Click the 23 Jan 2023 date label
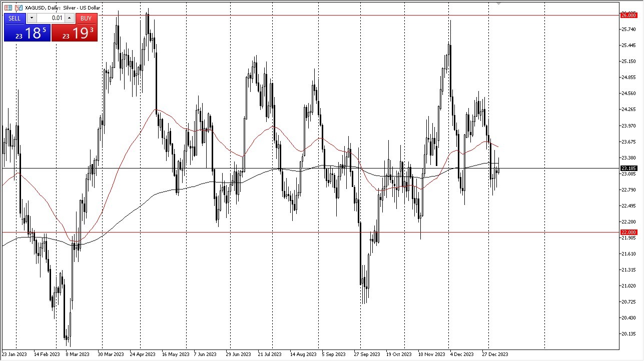 tap(15, 354)
